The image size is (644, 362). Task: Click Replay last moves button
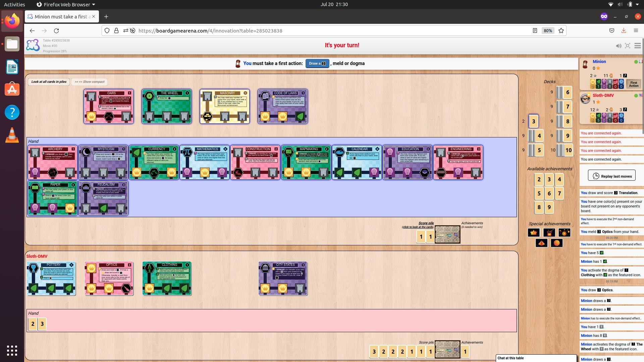coord(612,176)
